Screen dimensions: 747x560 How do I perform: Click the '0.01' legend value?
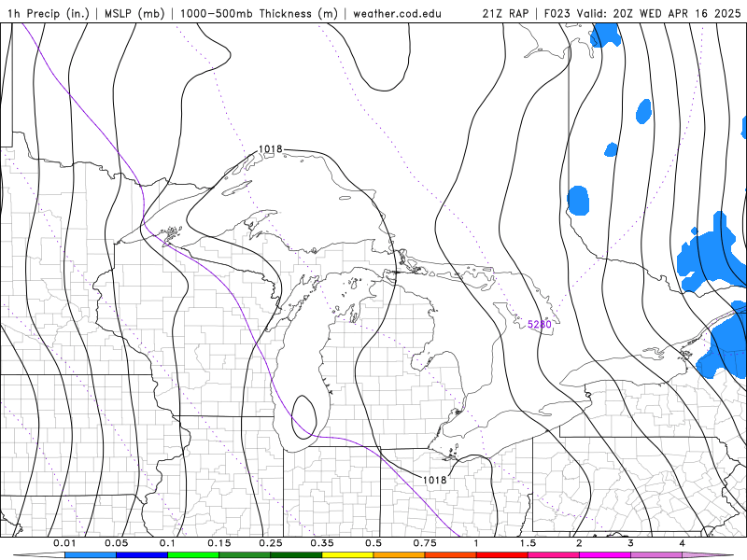point(64,543)
